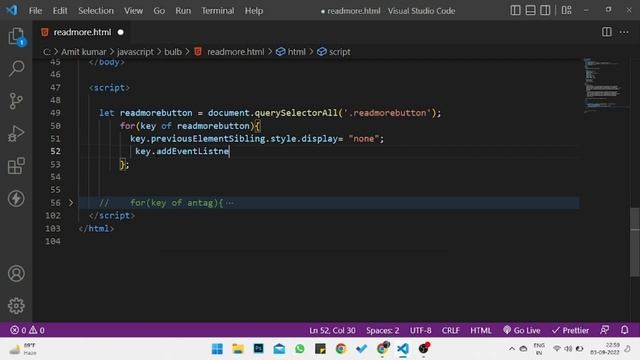Open notifications bell in status bar
This screenshot has width=640, height=360.
click(x=624, y=330)
